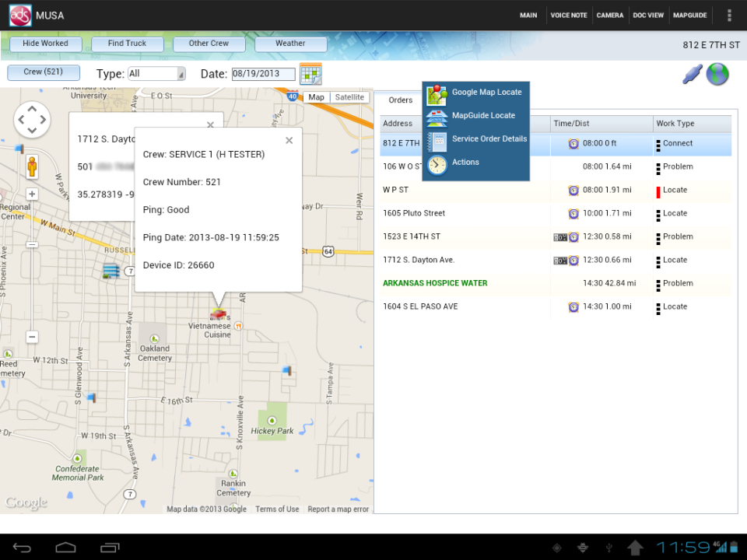Click the Find Truck button

coord(127,44)
